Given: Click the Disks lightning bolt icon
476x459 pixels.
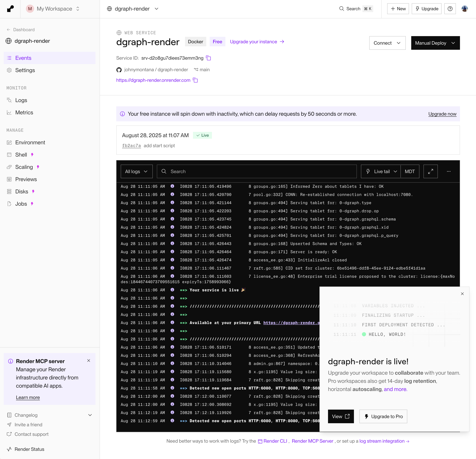Looking at the screenshot, I should [34, 192].
